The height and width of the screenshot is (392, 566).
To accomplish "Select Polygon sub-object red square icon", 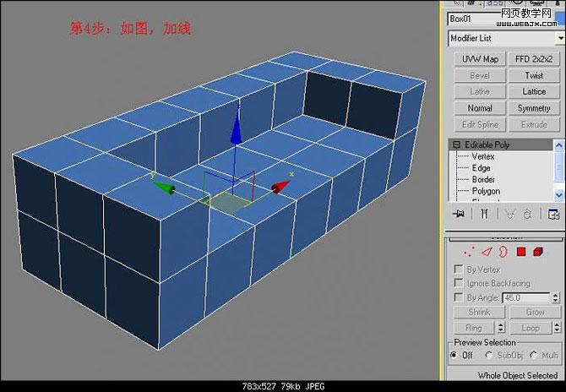I will [x=521, y=252].
